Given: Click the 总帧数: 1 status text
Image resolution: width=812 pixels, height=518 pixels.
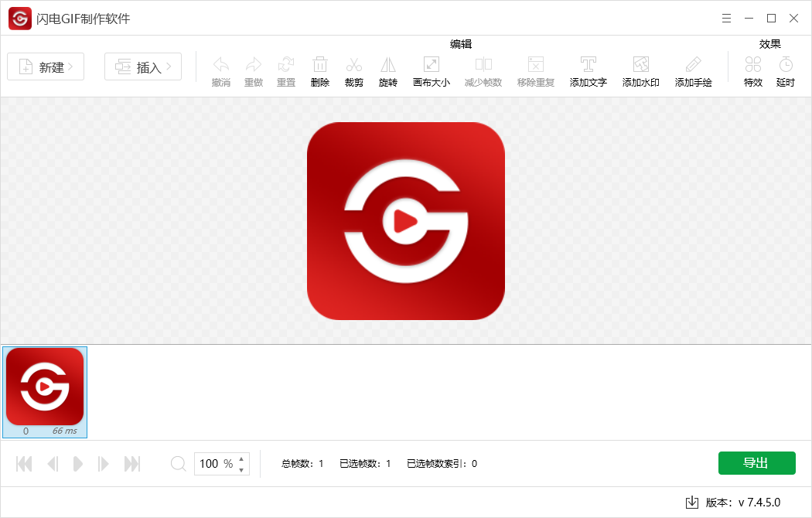Looking at the screenshot, I should click(x=302, y=464).
